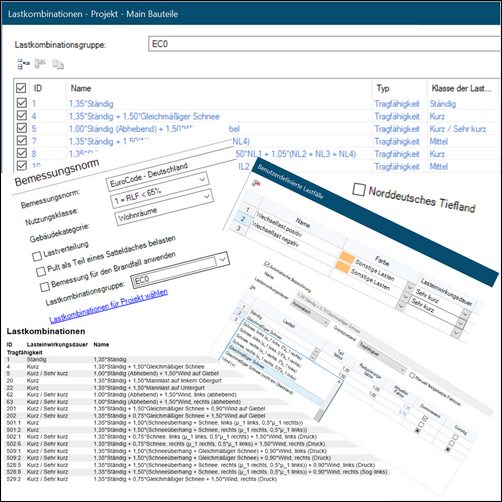Viewport: 502px width, 502px height.
Task: Uncheck the row with ID 1, 1,35*Ständig
Action: 22,103
